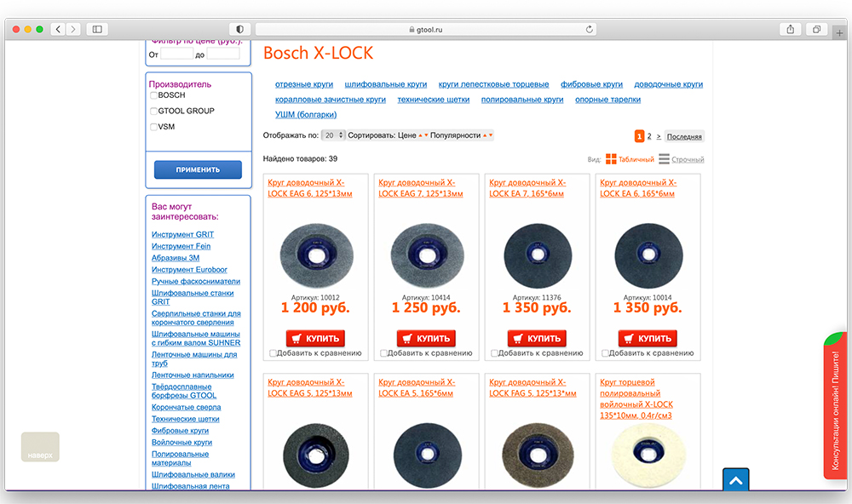Image resolution: width=852 pixels, height=504 pixels.
Task: Tick the BOSCH manufacturer checkbox
Action: [153, 95]
